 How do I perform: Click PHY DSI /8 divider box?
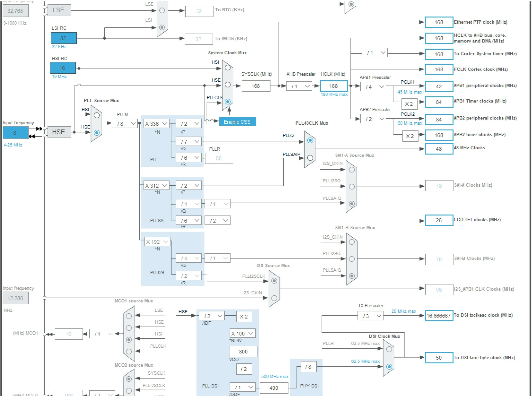(309, 367)
